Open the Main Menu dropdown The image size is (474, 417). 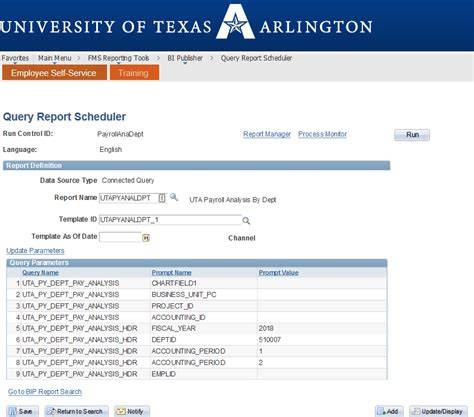coord(55,58)
